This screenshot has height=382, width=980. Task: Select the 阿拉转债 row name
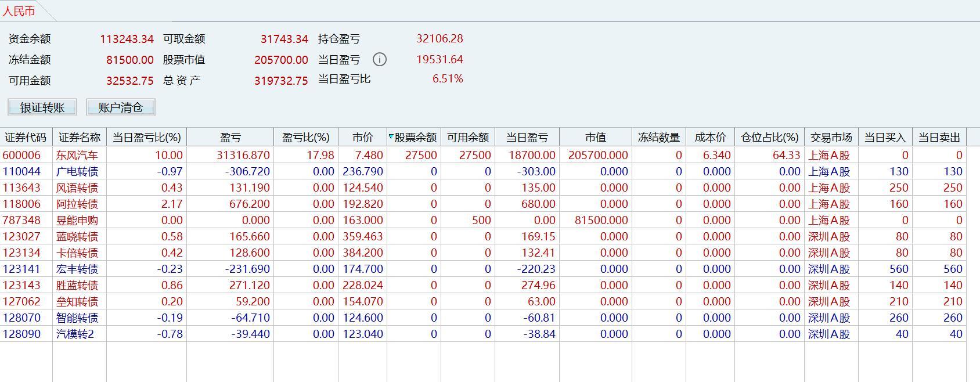(x=77, y=204)
